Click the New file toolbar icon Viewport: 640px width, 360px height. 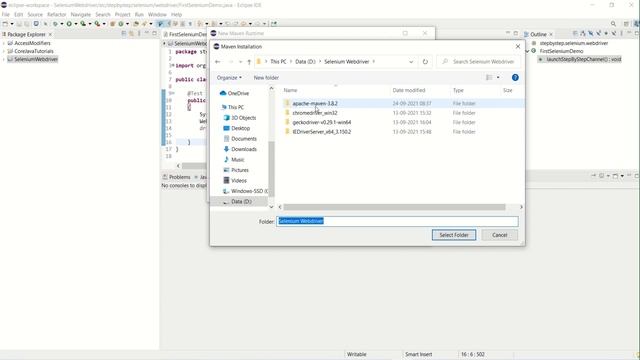coord(5,24)
